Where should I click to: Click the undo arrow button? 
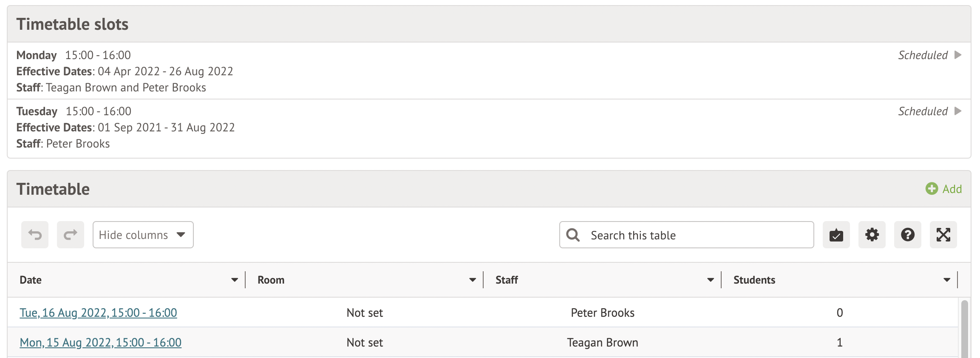(x=35, y=235)
